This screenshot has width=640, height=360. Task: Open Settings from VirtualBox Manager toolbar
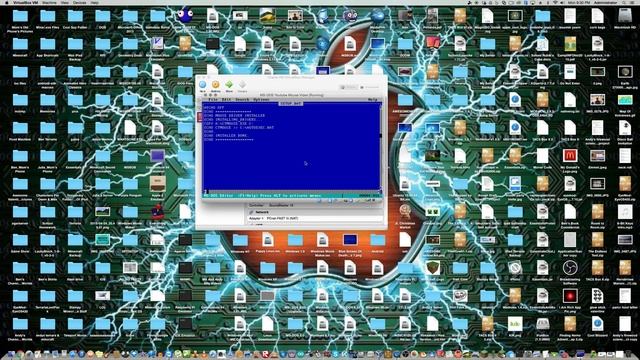click(216, 86)
